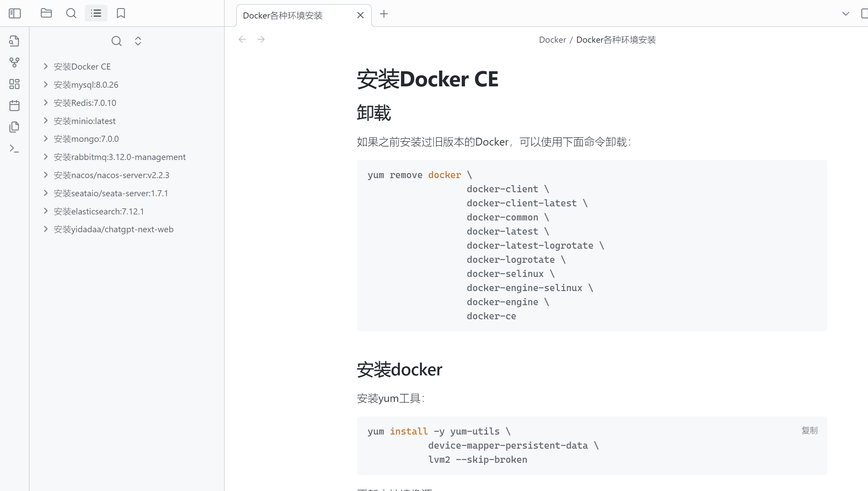Image resolution: width=868 pixels, height=491 pixels.
Task: Jump to 安装nacos/nacos-server:v2.2.3 heading
Action: [112, 175]
